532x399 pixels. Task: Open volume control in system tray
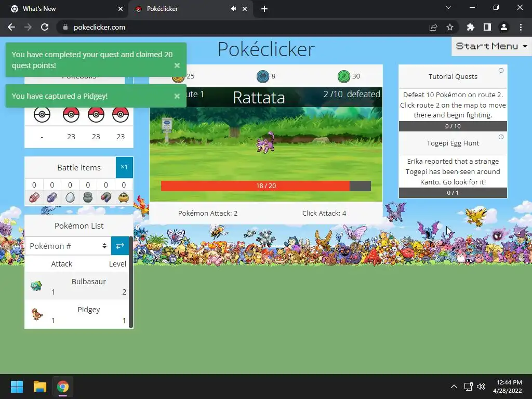[x=481, y=387]
